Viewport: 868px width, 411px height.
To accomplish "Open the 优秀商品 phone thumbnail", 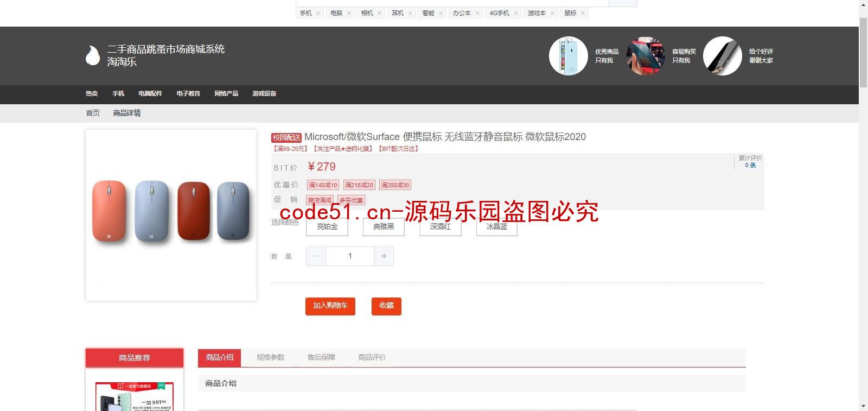I will 568,56.
